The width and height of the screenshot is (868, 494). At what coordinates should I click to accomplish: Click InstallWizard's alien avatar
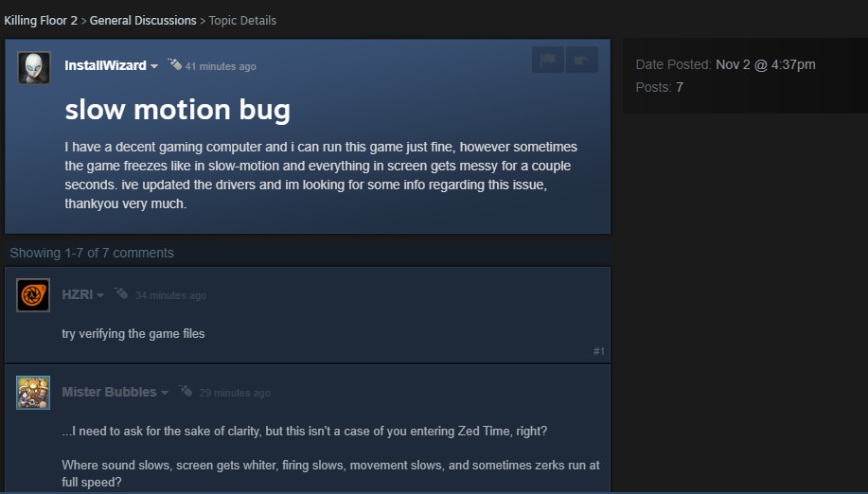pos(34,68)
